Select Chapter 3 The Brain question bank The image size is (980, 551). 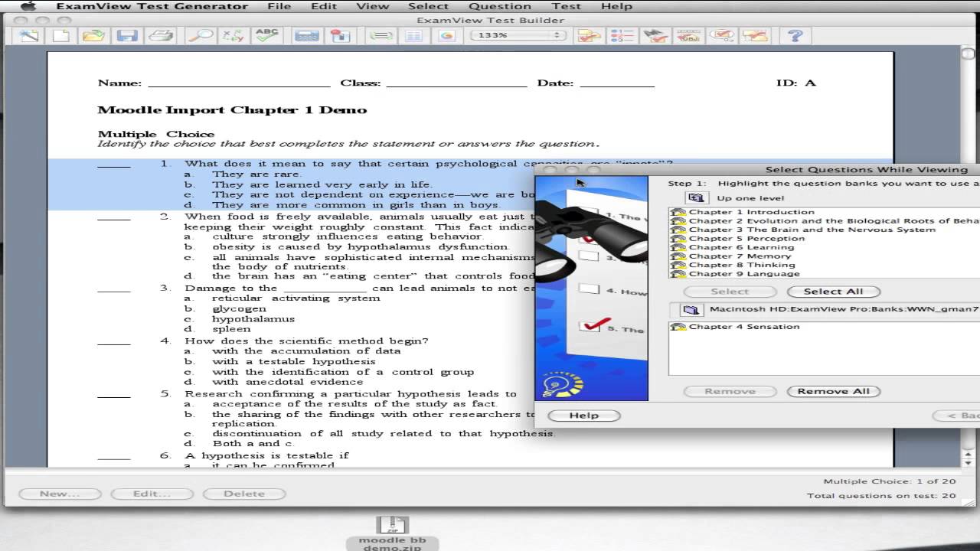pos(803,230)
